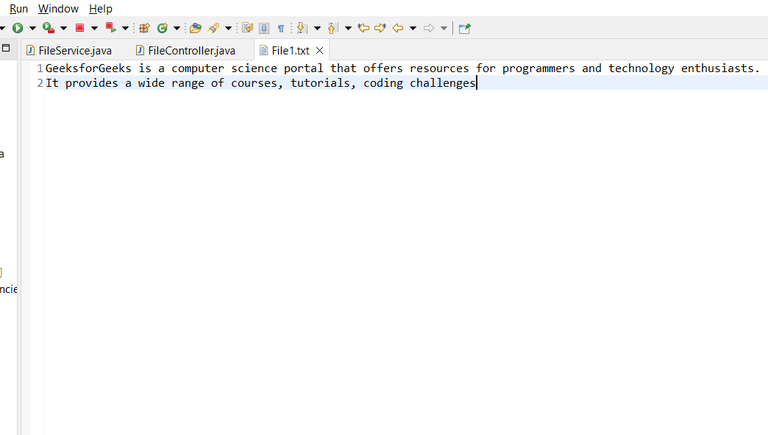Viewport: 768px width, 435px height.
Task: Open the Back history dropdown arrow
Action: coord(413,28)
